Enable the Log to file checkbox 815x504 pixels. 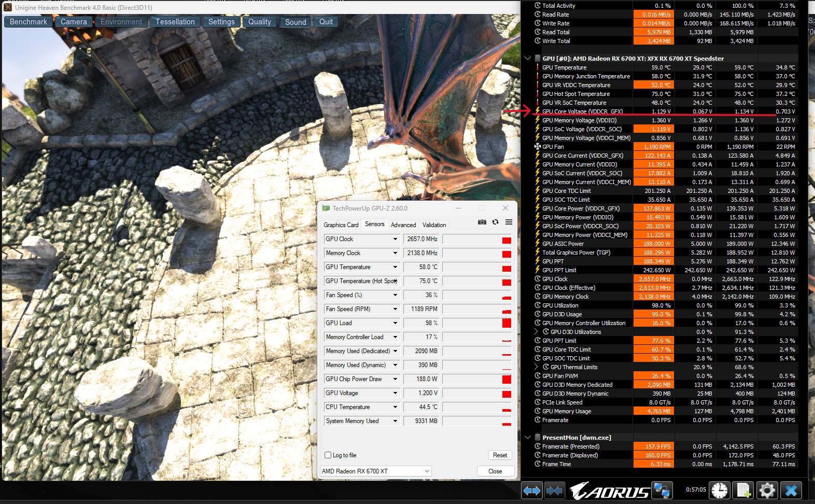click(x=328, y=455)
